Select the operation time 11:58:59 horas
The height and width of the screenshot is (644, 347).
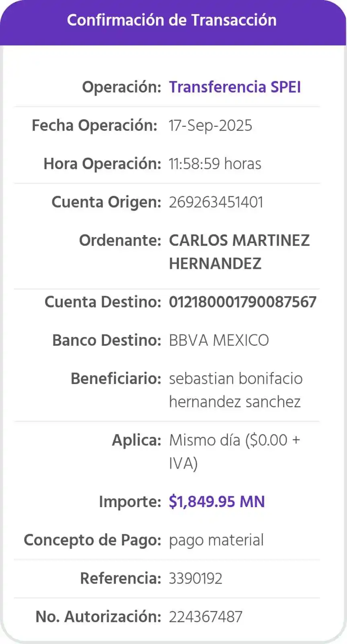215,164
